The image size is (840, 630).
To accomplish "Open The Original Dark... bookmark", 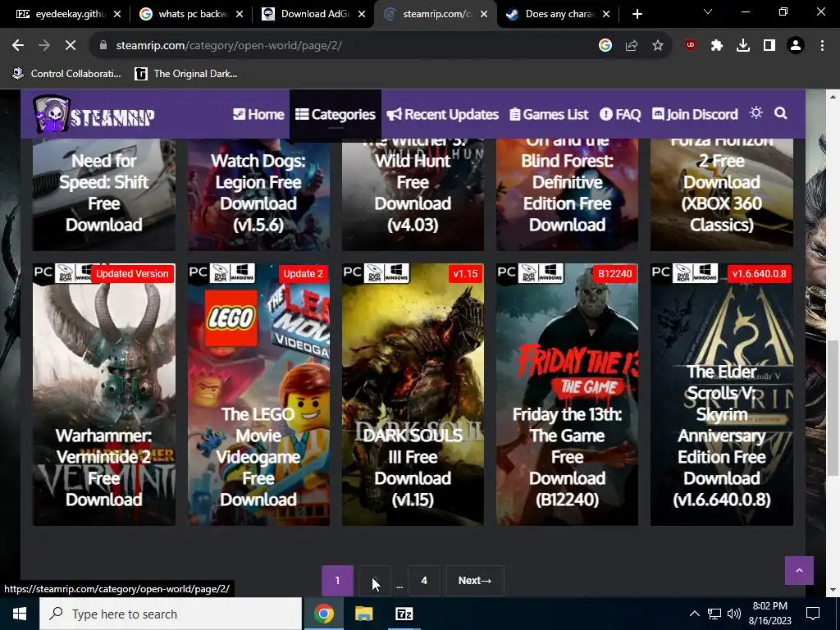I will 186,74.
